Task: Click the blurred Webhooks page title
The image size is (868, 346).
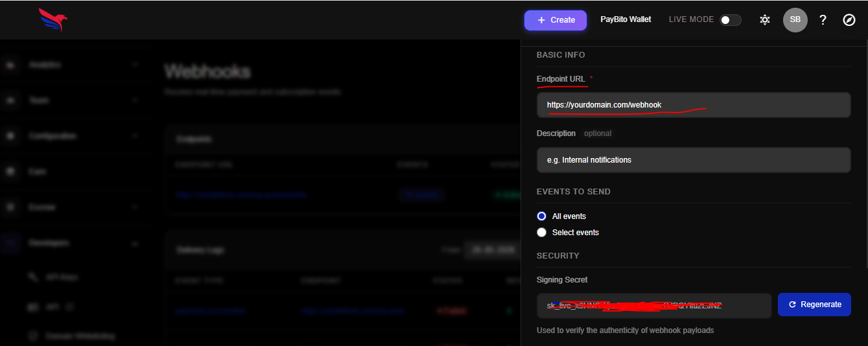Action: (x=207, y=71)
